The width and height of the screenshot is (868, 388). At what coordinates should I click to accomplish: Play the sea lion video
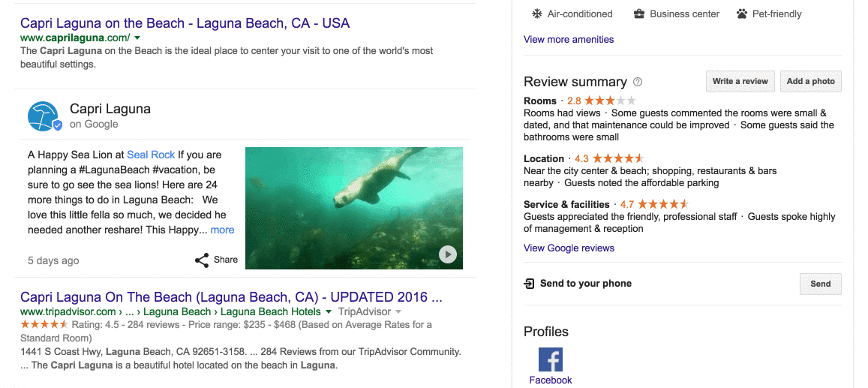(x=448, y=254)
